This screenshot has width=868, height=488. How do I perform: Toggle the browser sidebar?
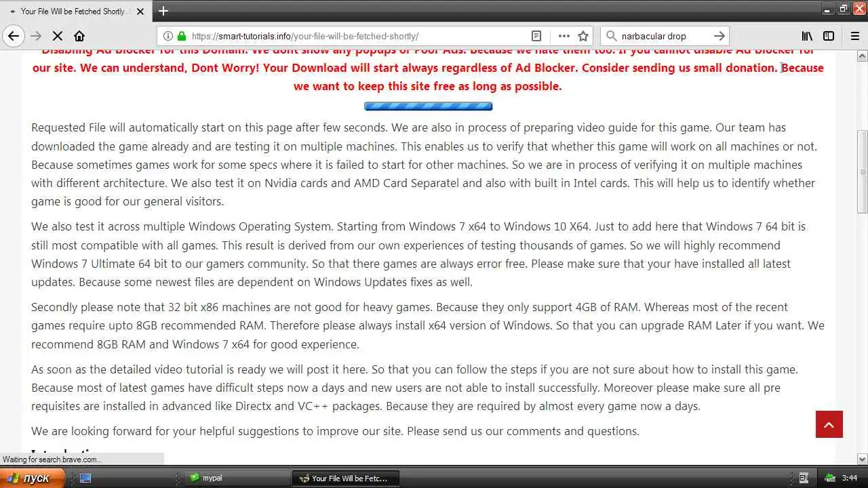[x=829, y=36]
